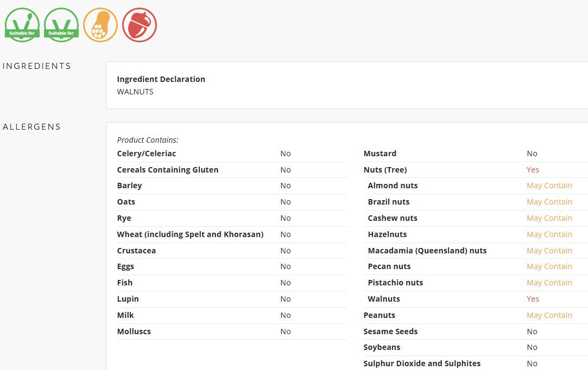Select the Cereals Containing Gluten label
Viewport: 588px width, 370px height.
click(168, 170)
